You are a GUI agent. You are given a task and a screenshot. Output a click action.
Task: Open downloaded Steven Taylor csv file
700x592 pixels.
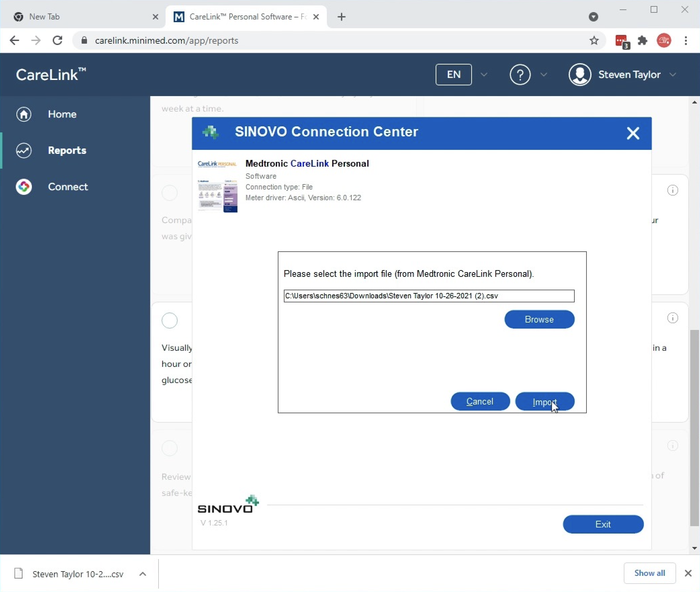[78, 574]
